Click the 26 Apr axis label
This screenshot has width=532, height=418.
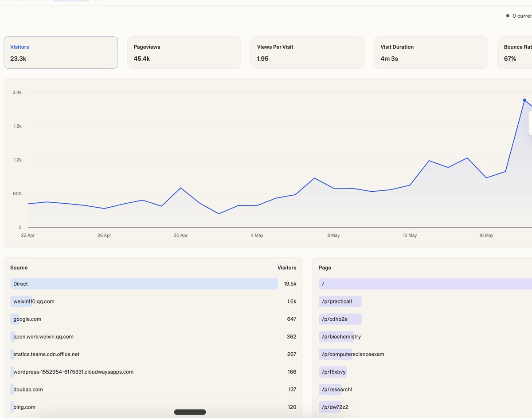pyautogui.click(x=104, y=235)
